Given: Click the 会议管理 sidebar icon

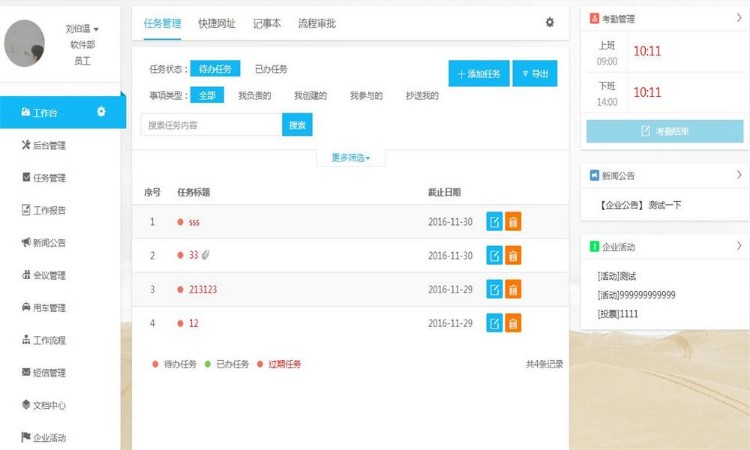Looking at the screenshot, I should (x=26, y=274).
